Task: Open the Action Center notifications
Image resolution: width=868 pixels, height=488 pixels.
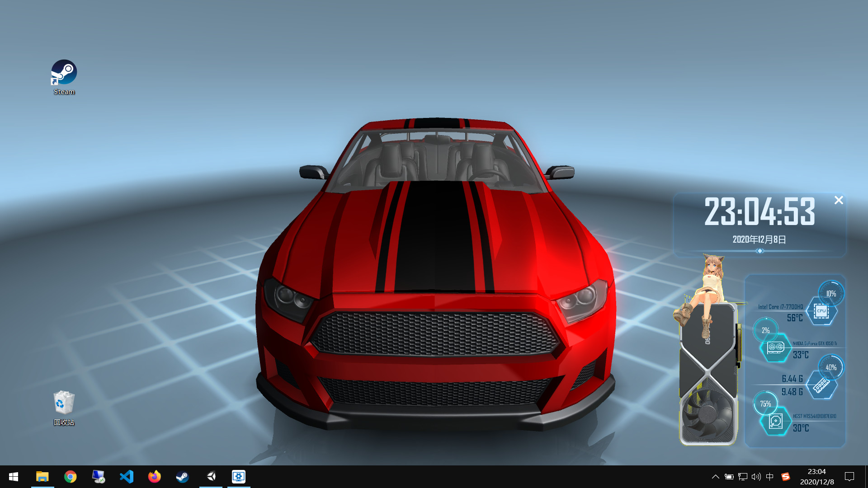Action: 849,477
